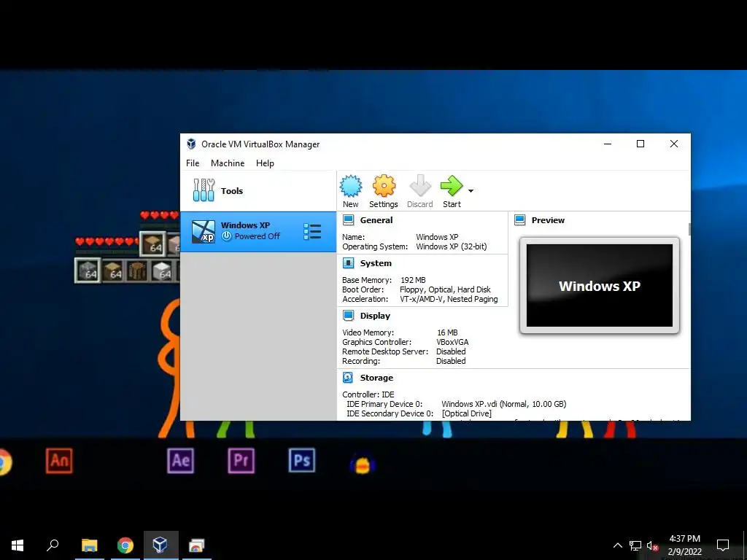Open the Windows XP machine list menu icon

coord(312,231)
